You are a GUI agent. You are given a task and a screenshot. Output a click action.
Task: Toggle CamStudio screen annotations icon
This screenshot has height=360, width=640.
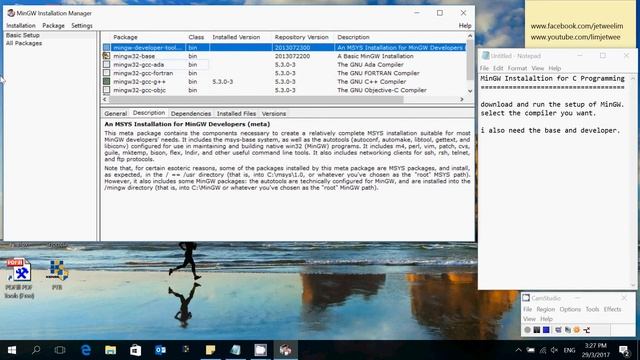pos(558,330)
